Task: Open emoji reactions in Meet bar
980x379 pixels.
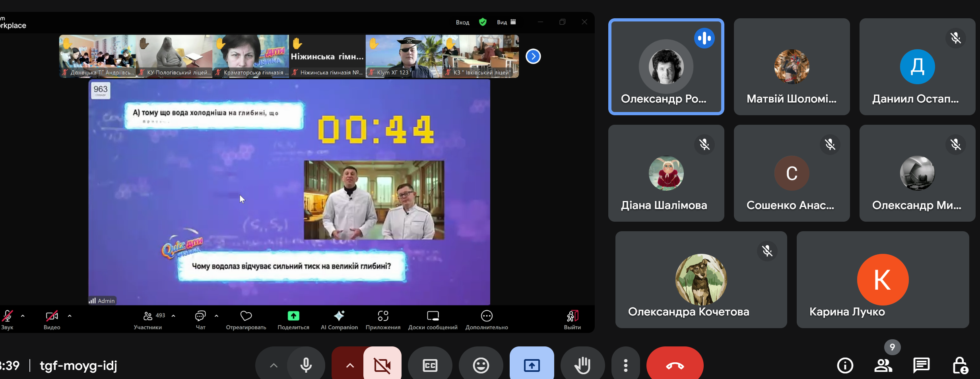Action: [x=481, y=365]
